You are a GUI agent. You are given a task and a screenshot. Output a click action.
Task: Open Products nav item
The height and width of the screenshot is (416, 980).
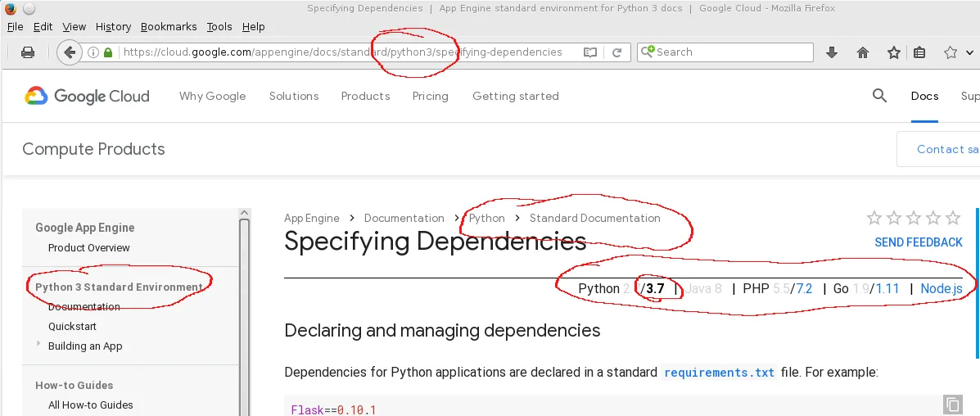click(366, 96)
